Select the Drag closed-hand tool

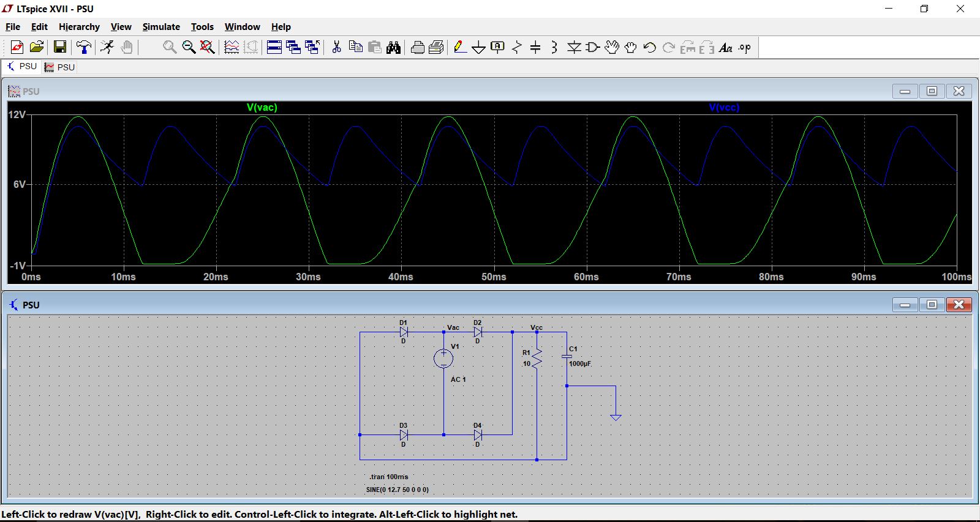click(631, 47)
